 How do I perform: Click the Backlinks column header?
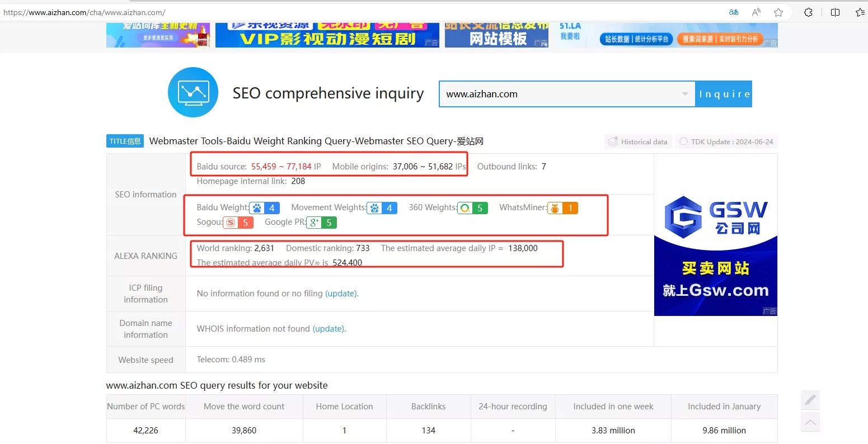point(429,407)
